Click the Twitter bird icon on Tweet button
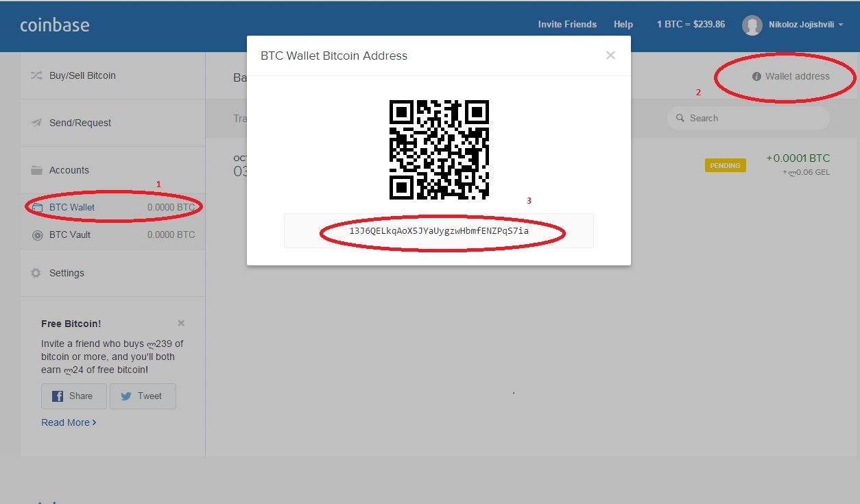Viewport: 860px width, 504px height. (126, 396)
